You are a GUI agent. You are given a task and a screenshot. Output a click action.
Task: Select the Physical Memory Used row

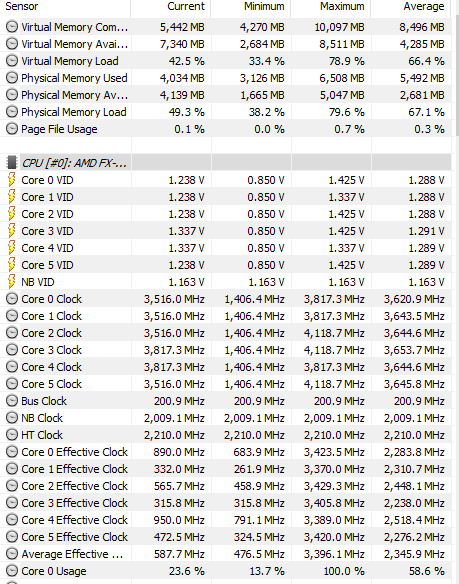pyautogui.click(x=225, y=78)
